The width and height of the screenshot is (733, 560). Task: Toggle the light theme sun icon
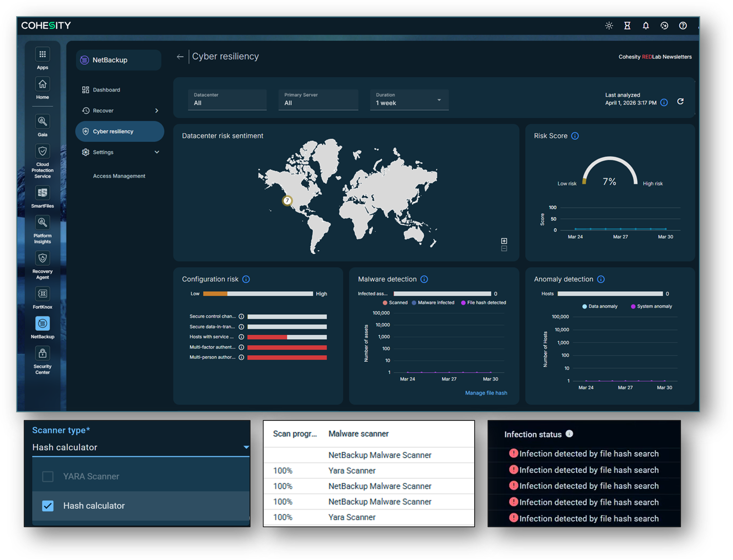[x=609, y=26]
